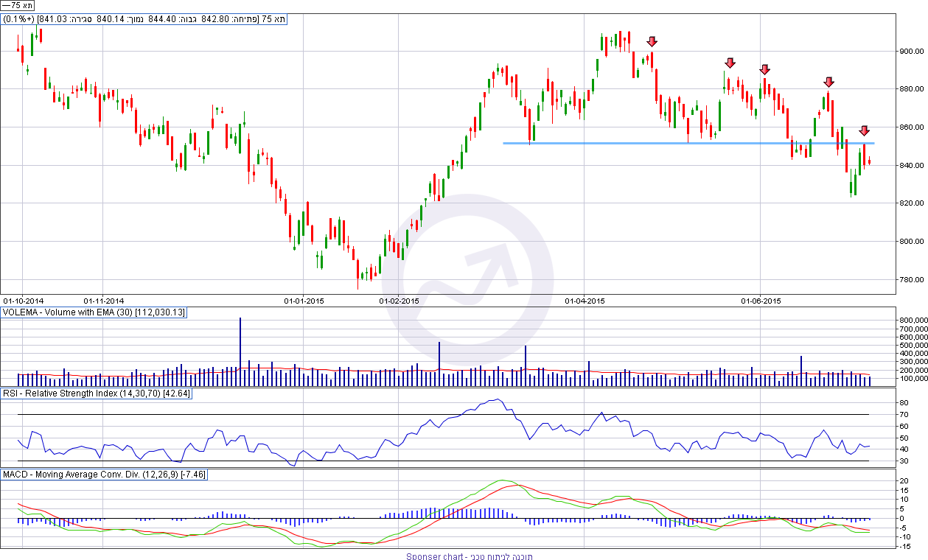The image size is (928, 560).
Task: Click the VOLEMA volume indicator label
Action: tap(94, 313)
